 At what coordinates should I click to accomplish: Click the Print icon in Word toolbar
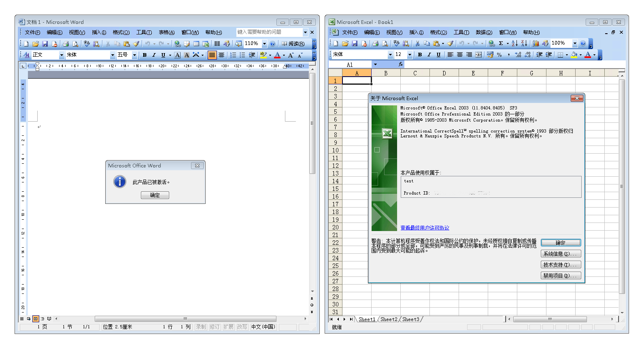click(66, 44)
